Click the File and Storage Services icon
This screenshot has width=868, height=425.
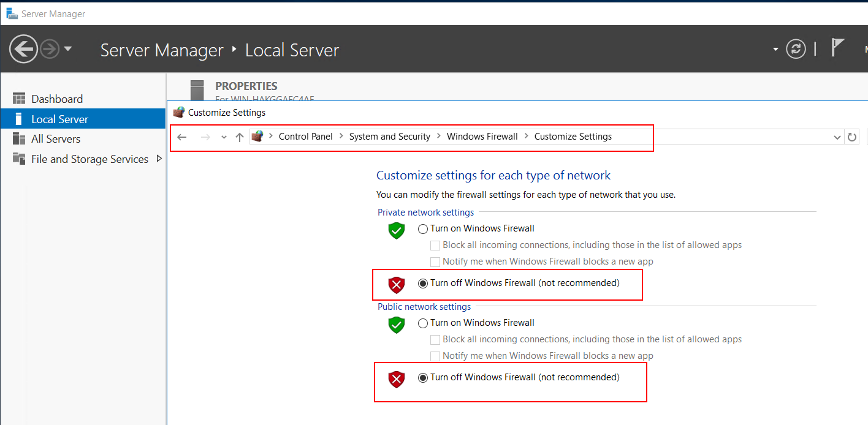[x=19, y=159]
